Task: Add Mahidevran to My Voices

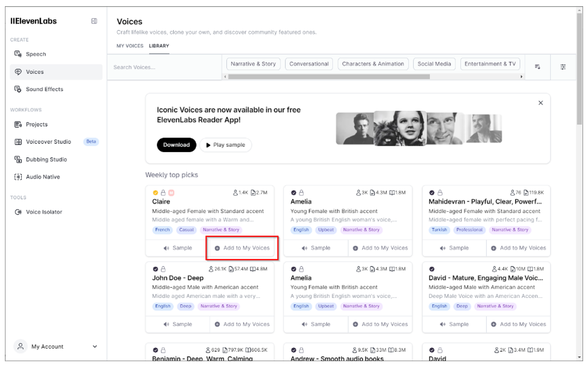Action: (518, 248)
